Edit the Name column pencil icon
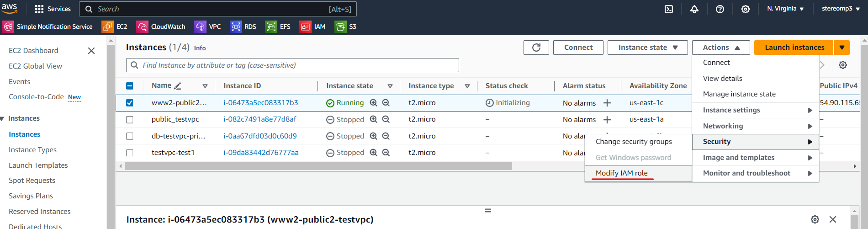This screenshot has width=868, height=229. pos(178,86)
